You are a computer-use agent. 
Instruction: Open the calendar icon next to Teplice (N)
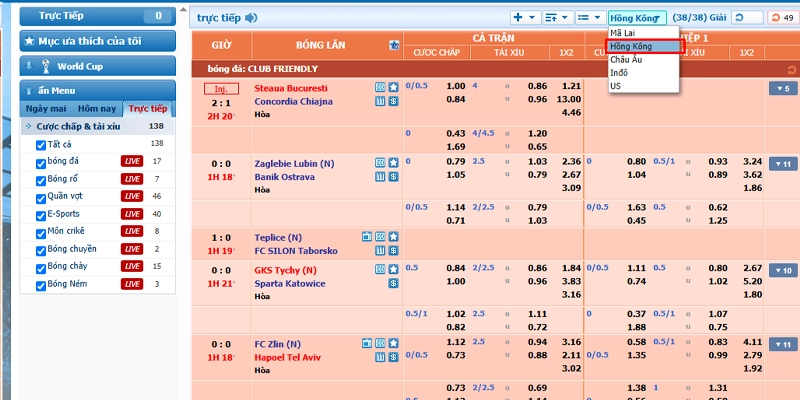(x=367, y=237)
